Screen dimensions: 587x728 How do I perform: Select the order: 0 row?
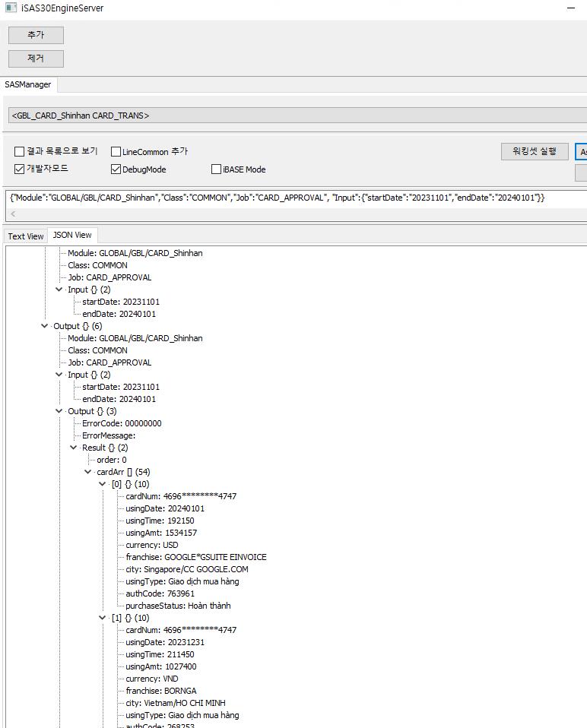pos(112,460)
